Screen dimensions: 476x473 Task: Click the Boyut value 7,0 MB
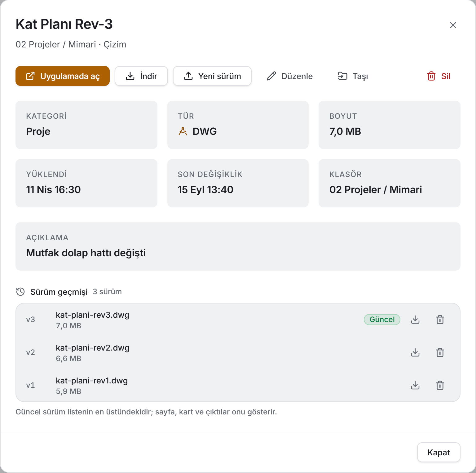tap(345, 131)
